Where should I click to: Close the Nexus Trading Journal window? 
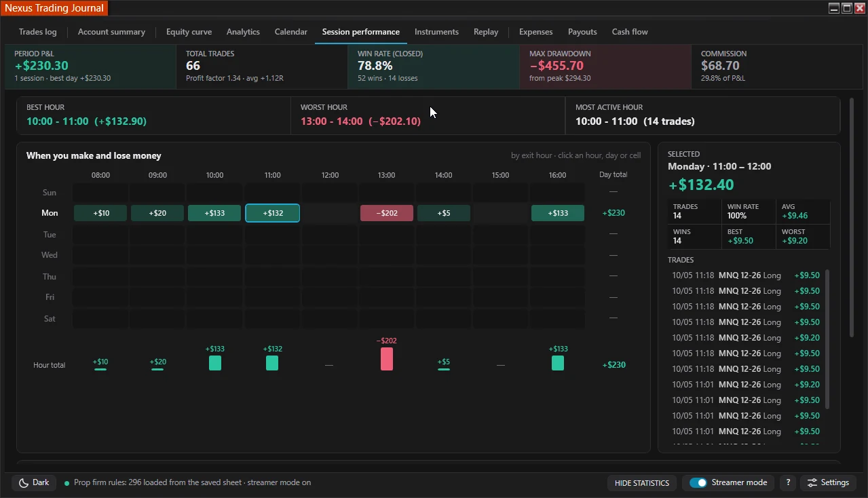(x=859, y=8)
